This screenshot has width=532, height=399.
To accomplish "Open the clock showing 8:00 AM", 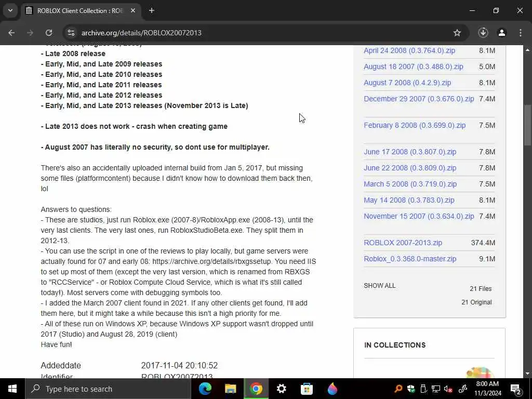I will [x=487, y=389].
